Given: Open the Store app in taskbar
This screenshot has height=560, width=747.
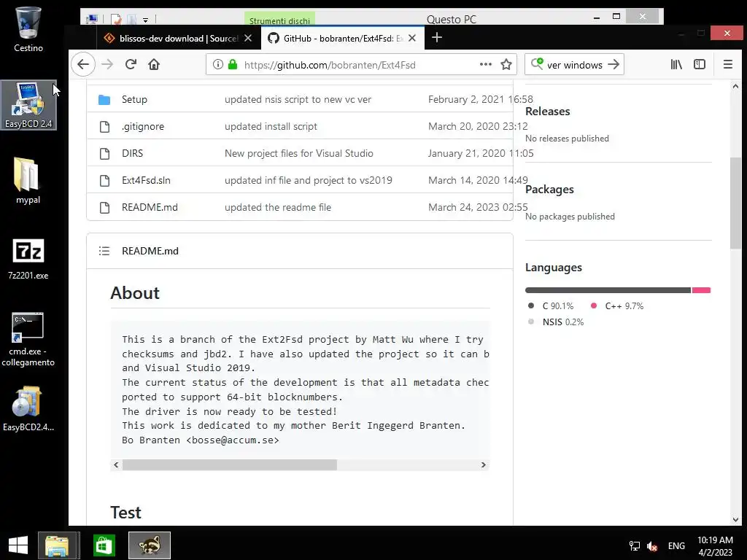Looking at the screenshot, I should [x=104, y=545].
